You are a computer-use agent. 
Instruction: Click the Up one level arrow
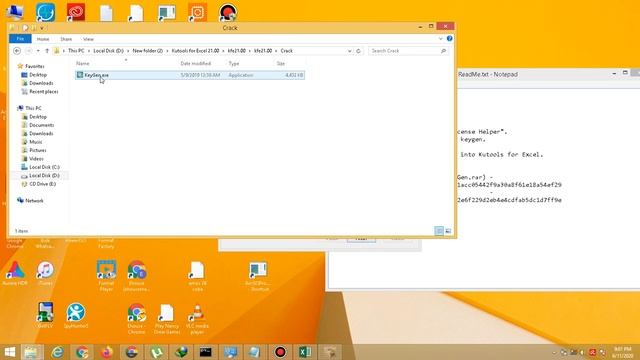coord(47,51)
